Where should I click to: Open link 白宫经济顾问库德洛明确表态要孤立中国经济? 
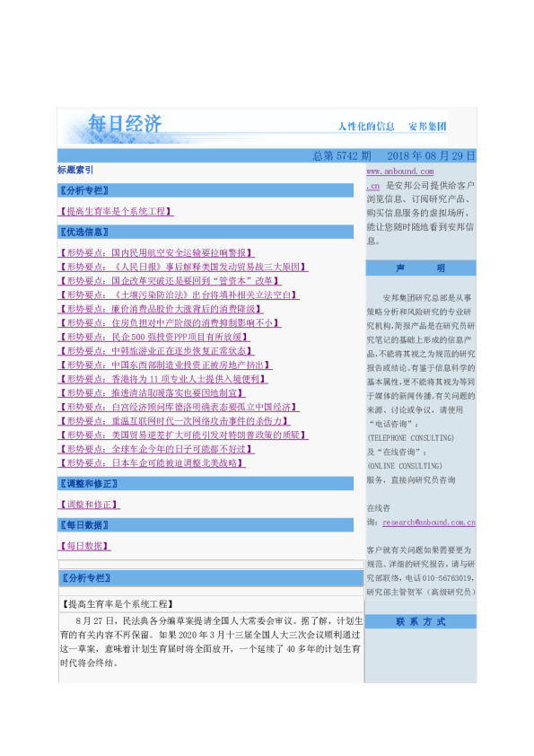click(x=179, y=407)
